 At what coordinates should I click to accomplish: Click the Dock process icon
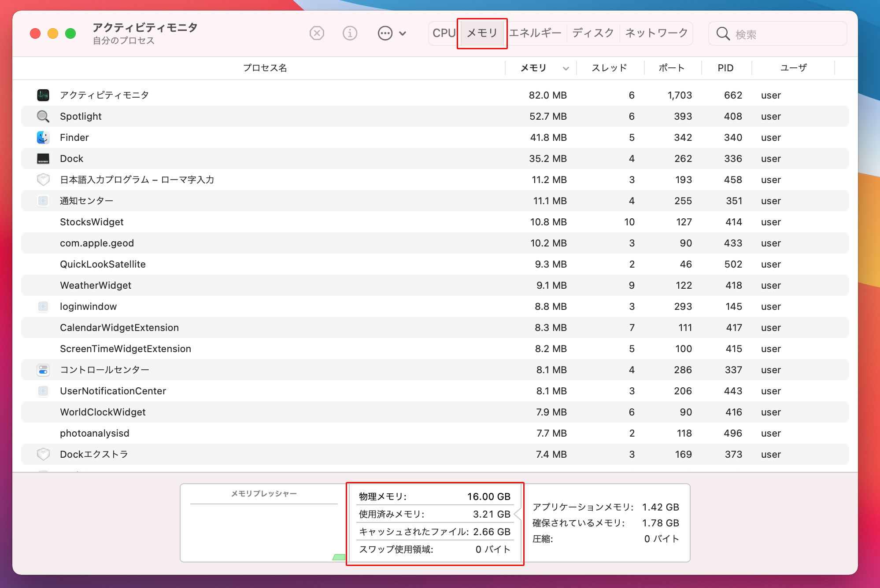coord(43,158)
